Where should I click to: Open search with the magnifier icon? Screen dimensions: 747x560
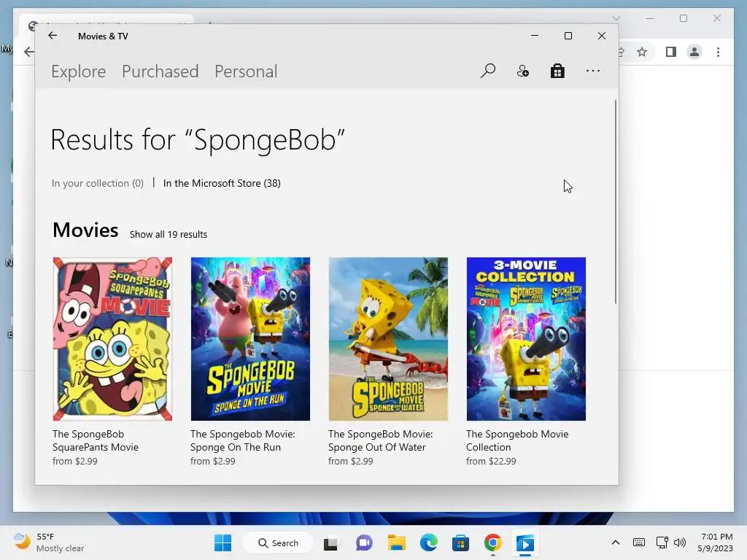pyautogui.click(x=488, y=71)
